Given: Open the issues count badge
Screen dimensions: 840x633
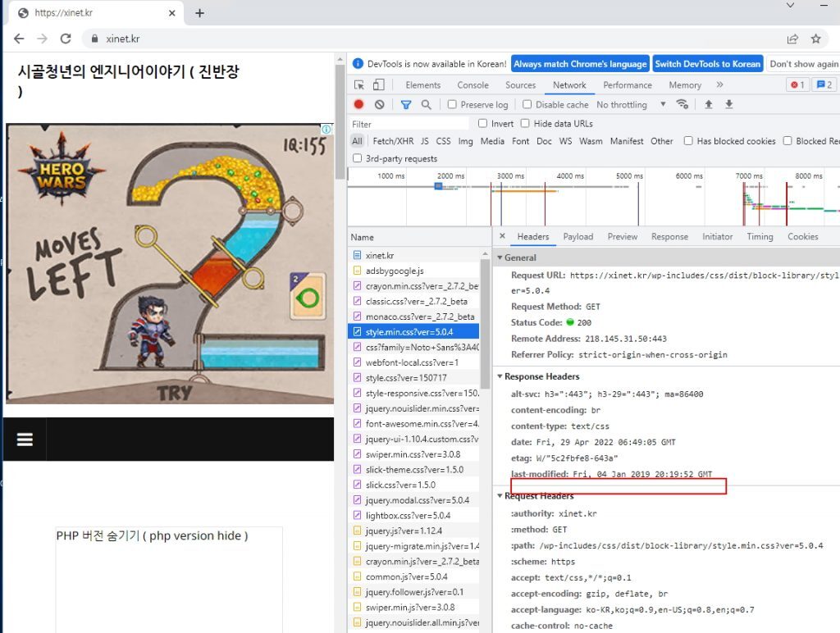Looking at the screenshot, I should [824, 84].
